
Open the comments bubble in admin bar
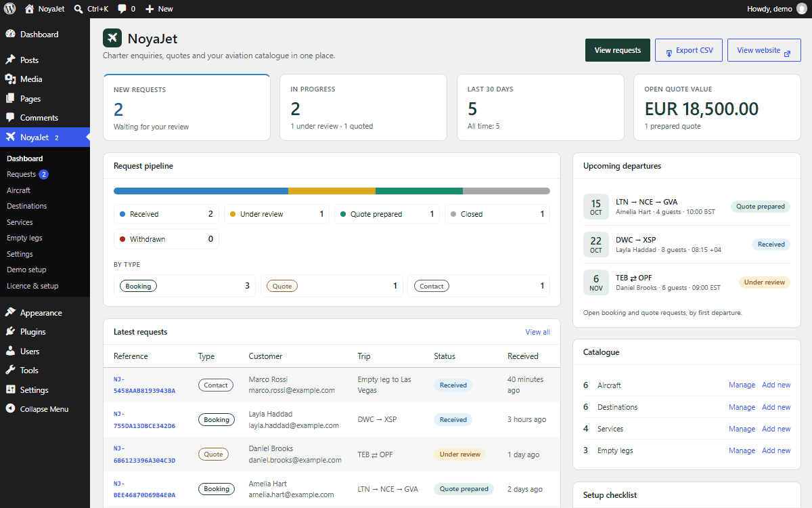pos(122,9)
